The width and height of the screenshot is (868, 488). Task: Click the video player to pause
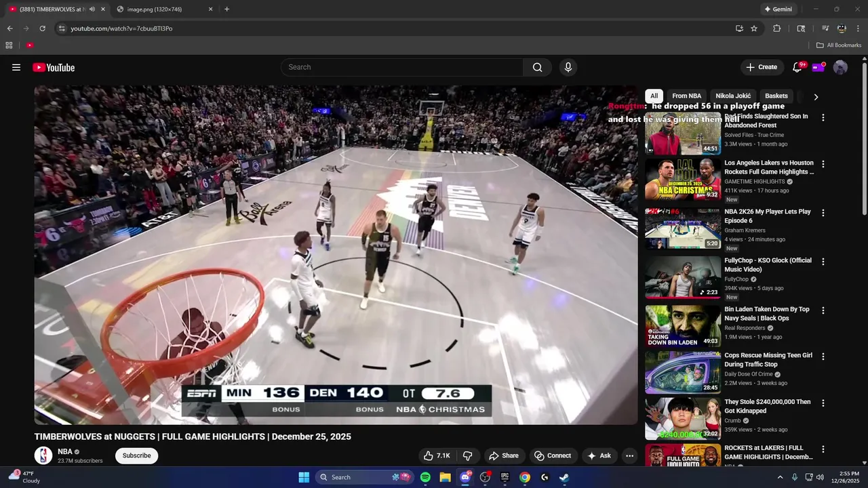pos(336,255)
